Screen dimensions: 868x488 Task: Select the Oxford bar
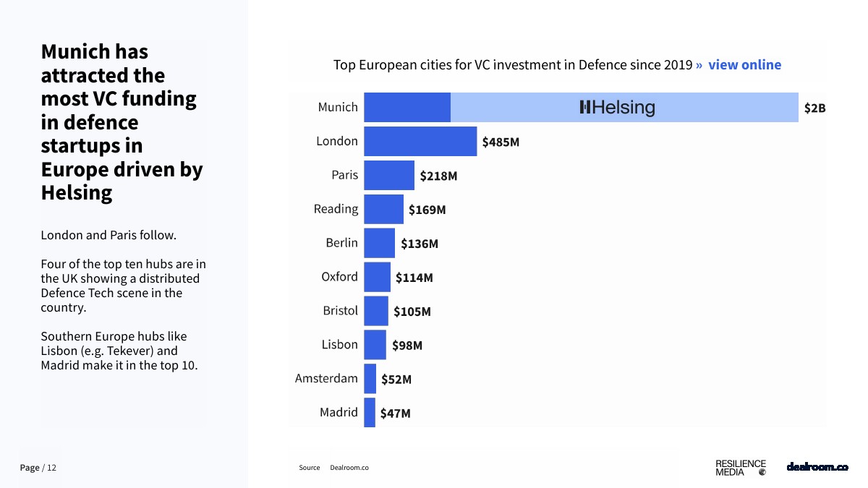click(x=377, y=277)
